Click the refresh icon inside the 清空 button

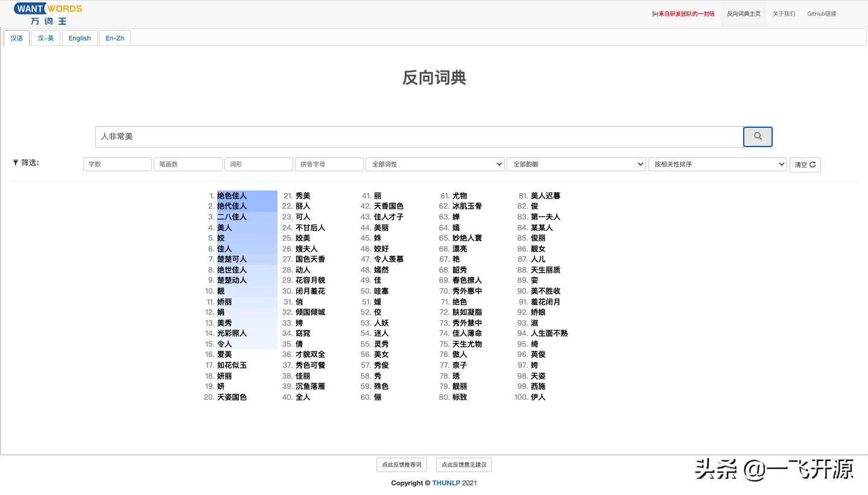[x=814, y=164]
